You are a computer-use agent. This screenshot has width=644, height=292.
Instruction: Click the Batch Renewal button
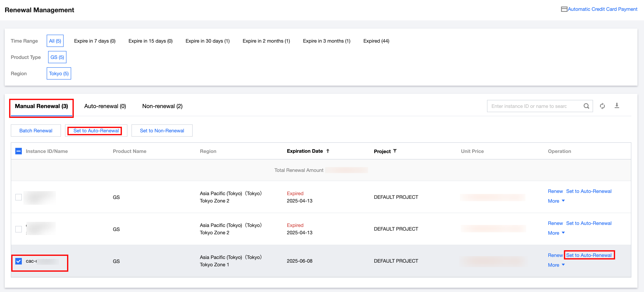[x=36, y=131]
